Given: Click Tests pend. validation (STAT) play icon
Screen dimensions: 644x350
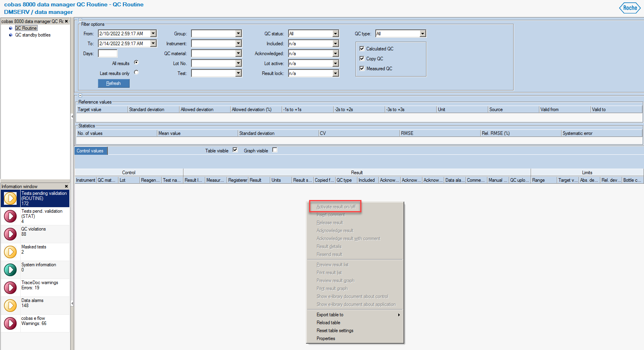Looking at the screenshot, I should click(x=10, y=216).
